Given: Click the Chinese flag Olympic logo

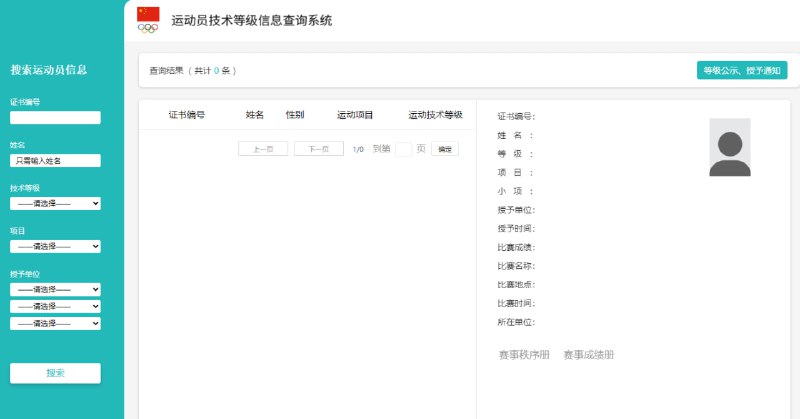Looking at the screenshot, I should coord(148,19).
